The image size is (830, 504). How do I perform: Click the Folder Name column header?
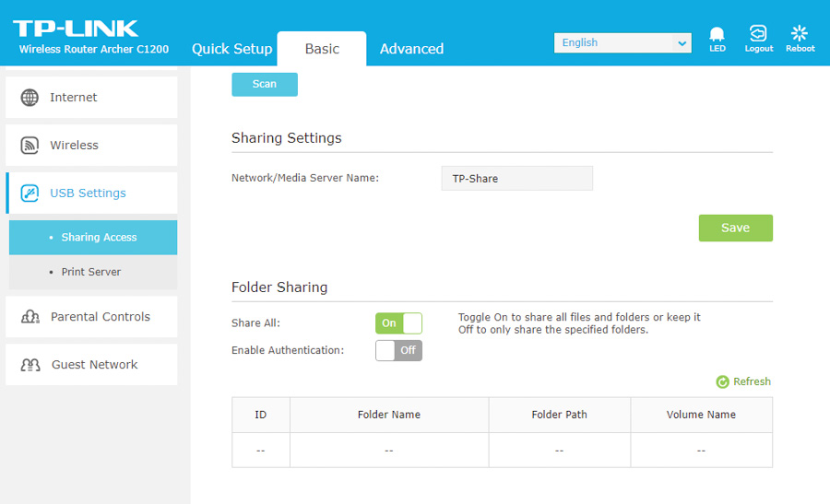pos(389,415)
